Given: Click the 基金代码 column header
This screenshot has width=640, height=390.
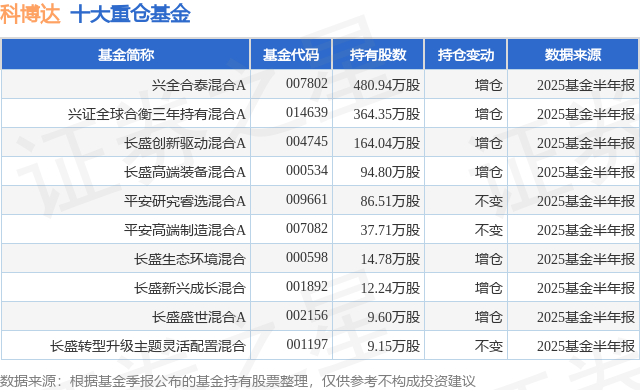Looking at the screenshot, I should (x=291, y=55).
